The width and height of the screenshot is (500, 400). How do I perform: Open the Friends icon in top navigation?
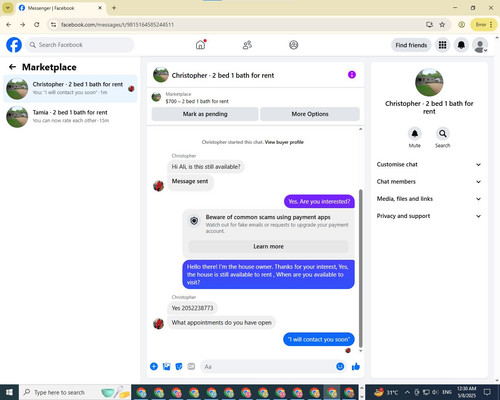pyautogui.click(x=247, y=45)
